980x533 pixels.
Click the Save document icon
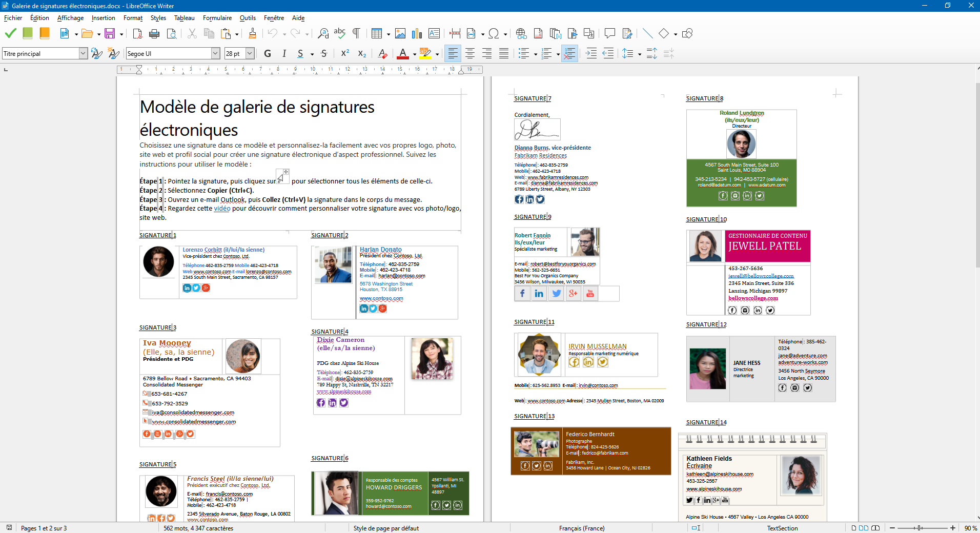110,34
